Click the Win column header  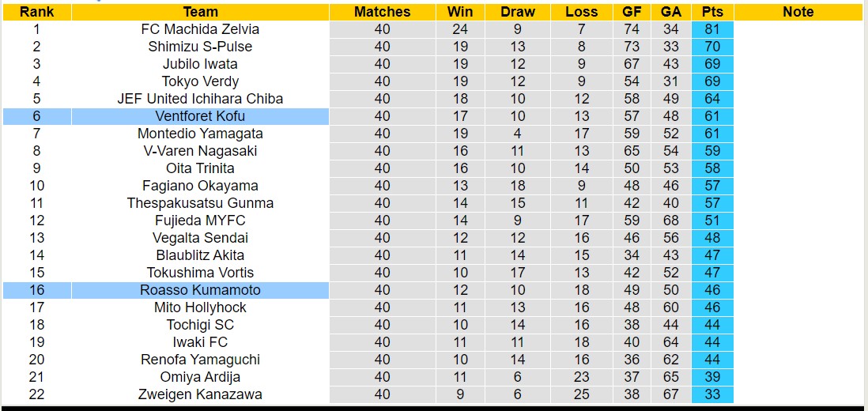tap(460, 12)
